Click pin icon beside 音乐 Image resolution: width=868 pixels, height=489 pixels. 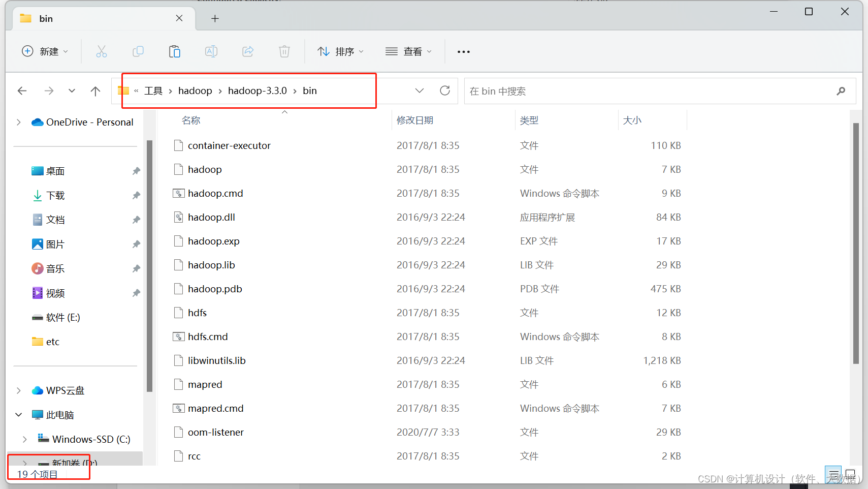pyautogui.click(x=136, y=269)
